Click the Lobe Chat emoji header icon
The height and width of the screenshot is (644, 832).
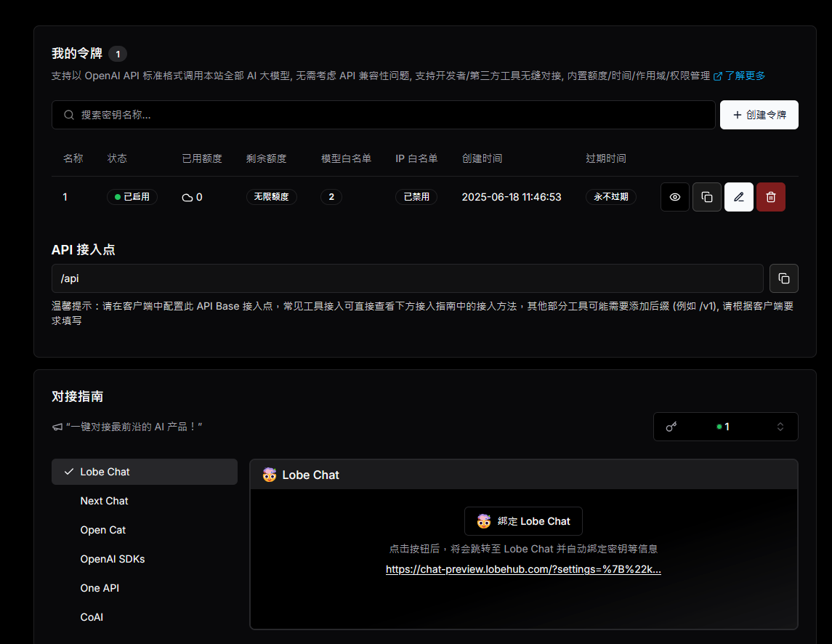coord(269,475)
